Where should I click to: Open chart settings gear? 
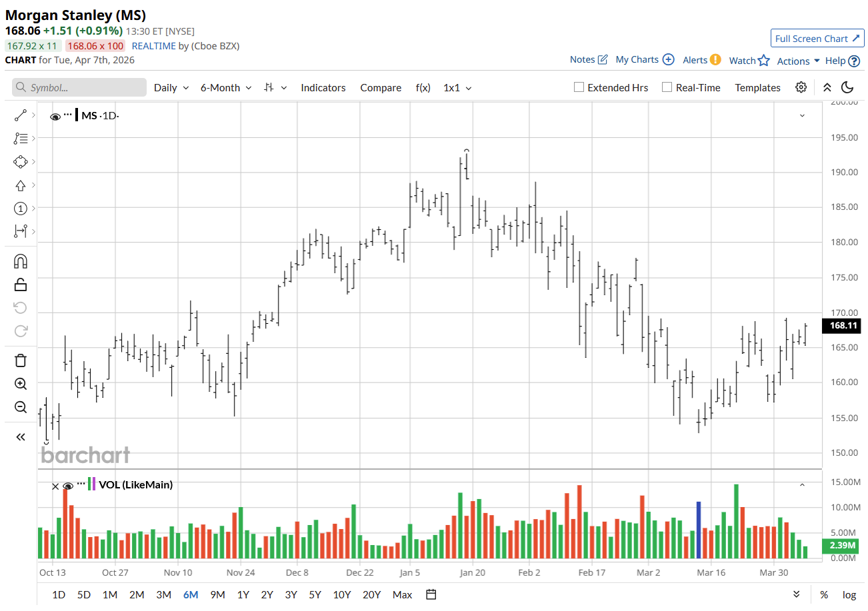(x=801, y=87)
